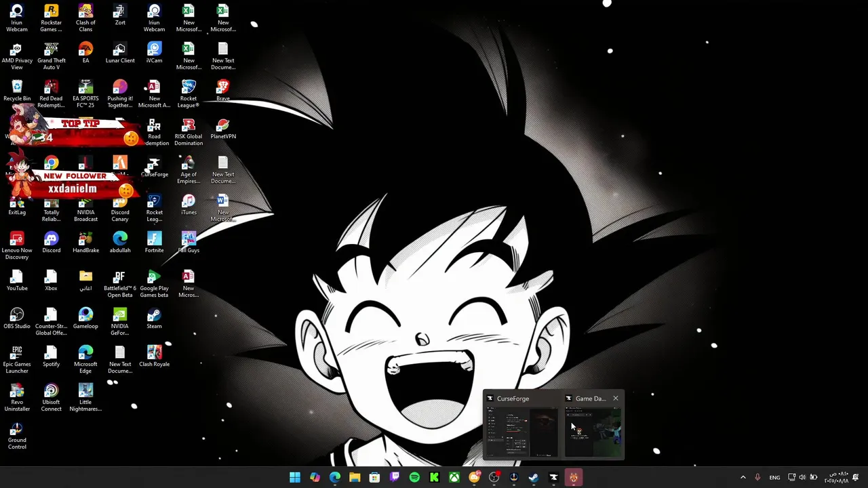Image resolution: width=868 pixels, height=488 pixels.
Task: Open Twitch from the taskbar
Action: pos(395,478)
